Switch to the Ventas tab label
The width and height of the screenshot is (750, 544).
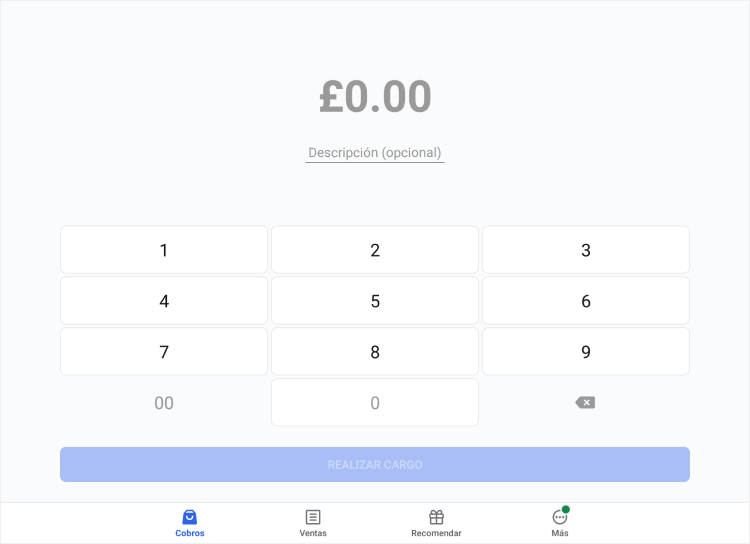tap(313, 533)
